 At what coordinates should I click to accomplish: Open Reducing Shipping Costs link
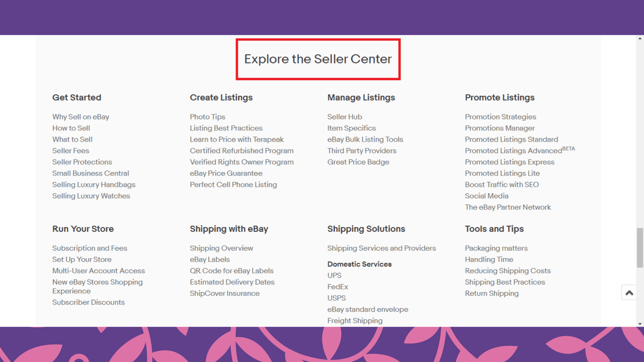click(x=508, y=271)
